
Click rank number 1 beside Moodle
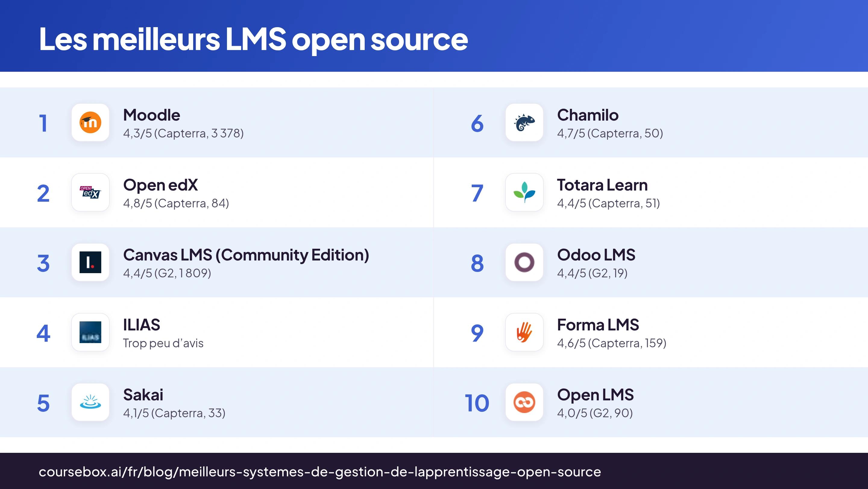pos(43,123)
